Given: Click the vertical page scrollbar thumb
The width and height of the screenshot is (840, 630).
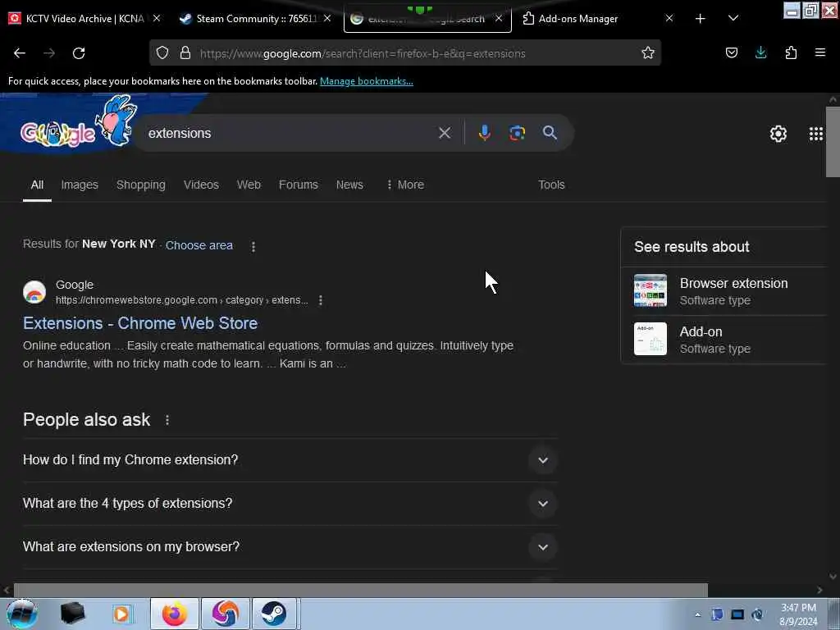Looking at the screenshot, I should tap(833, 142).
